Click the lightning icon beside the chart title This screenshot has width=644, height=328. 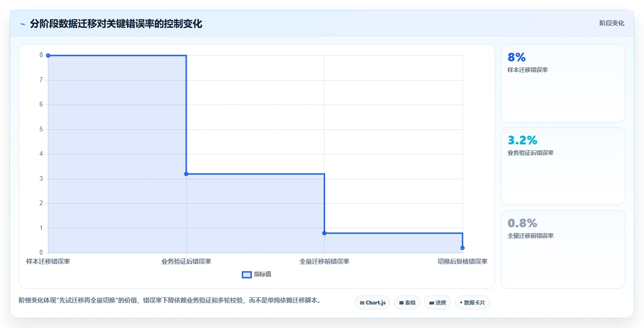tap(23, 23)
